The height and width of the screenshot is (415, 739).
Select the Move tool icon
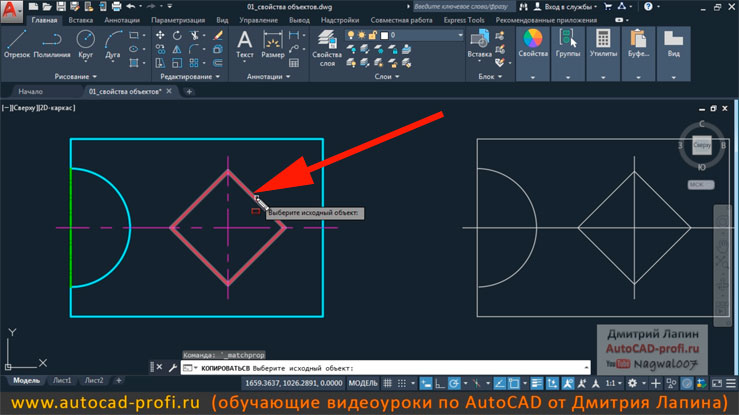click(160, 35)
